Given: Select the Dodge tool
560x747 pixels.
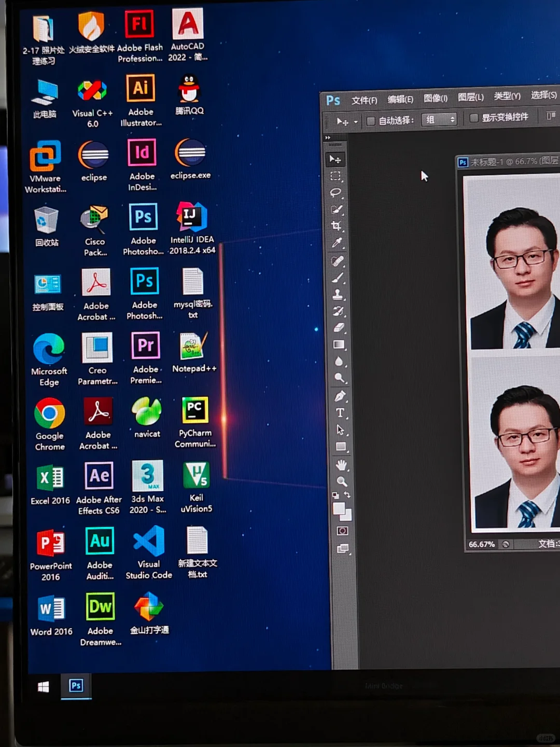Looking at the screenshot, I should click(x=340, y=378).
